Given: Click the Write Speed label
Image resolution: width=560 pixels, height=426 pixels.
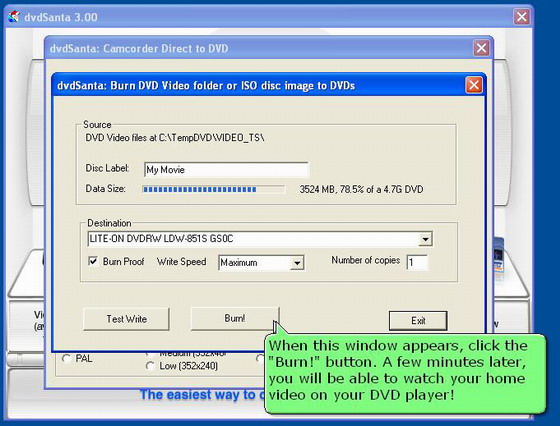Looking at the screenshot, I should (x=181, y=262).
